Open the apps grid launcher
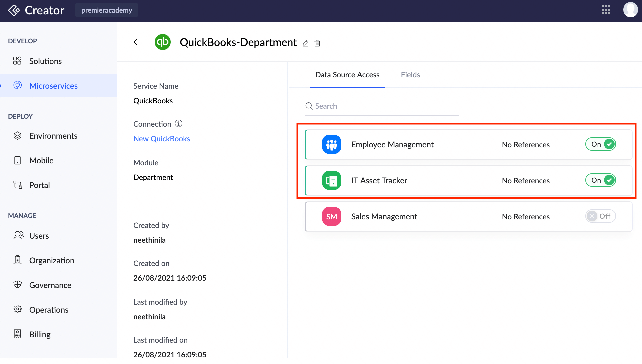Screen dimensions: 642x364 [x=606, y=10]
